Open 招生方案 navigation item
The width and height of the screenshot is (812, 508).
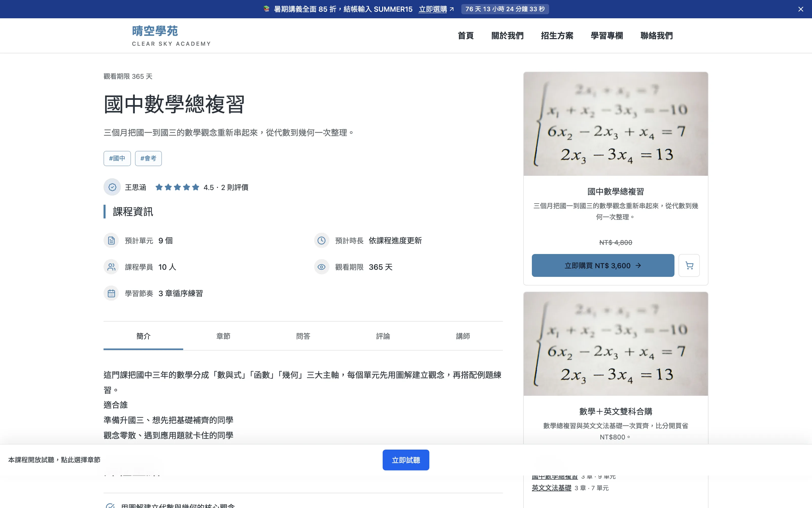coord(557,36)
